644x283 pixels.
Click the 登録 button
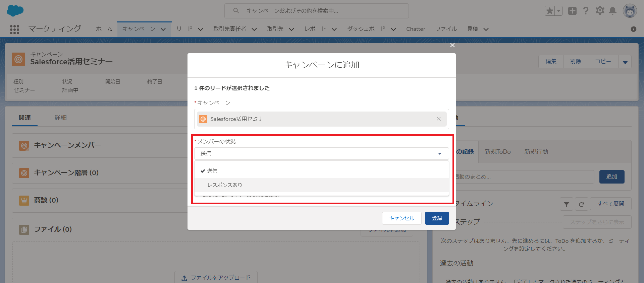437,218
